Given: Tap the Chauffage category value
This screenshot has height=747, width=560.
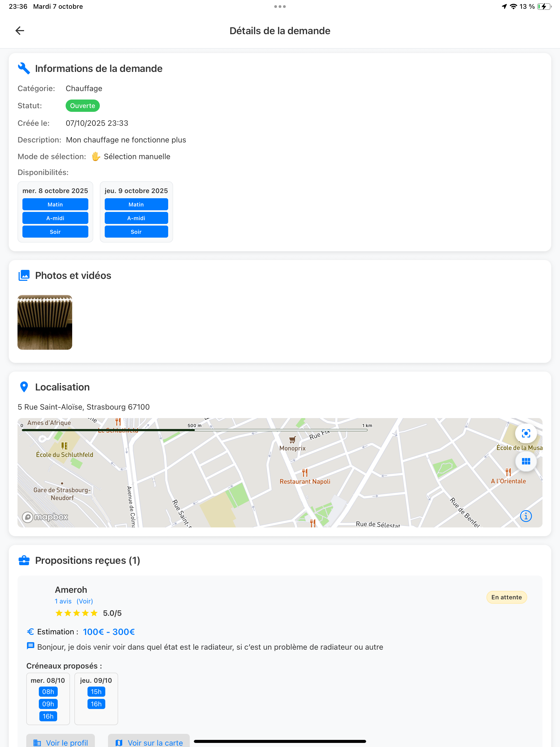Looking at the screenshot, I should [84, 89].
